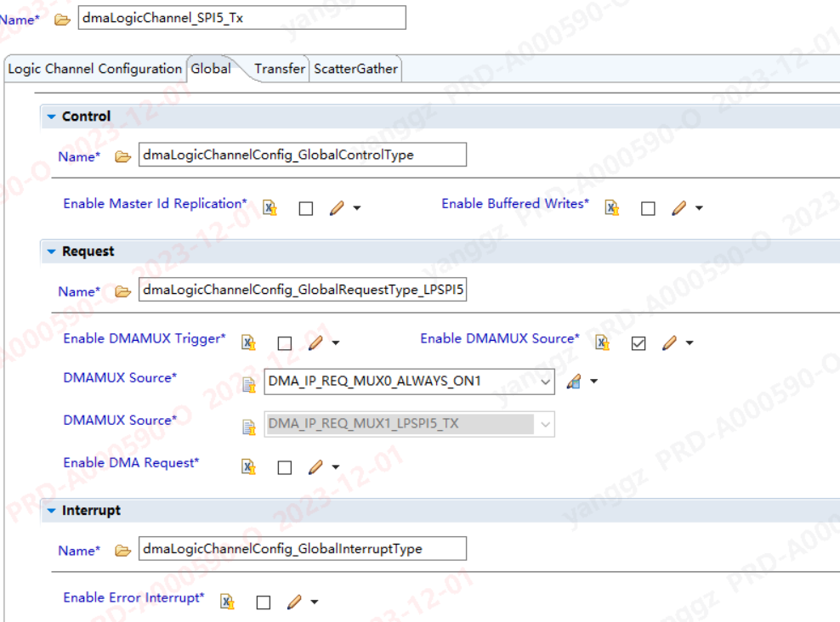The height and width of the screenshot is (622, 840).
Task: Click the Enable Error Interrupt label
Action: click(x=133, y=598)
